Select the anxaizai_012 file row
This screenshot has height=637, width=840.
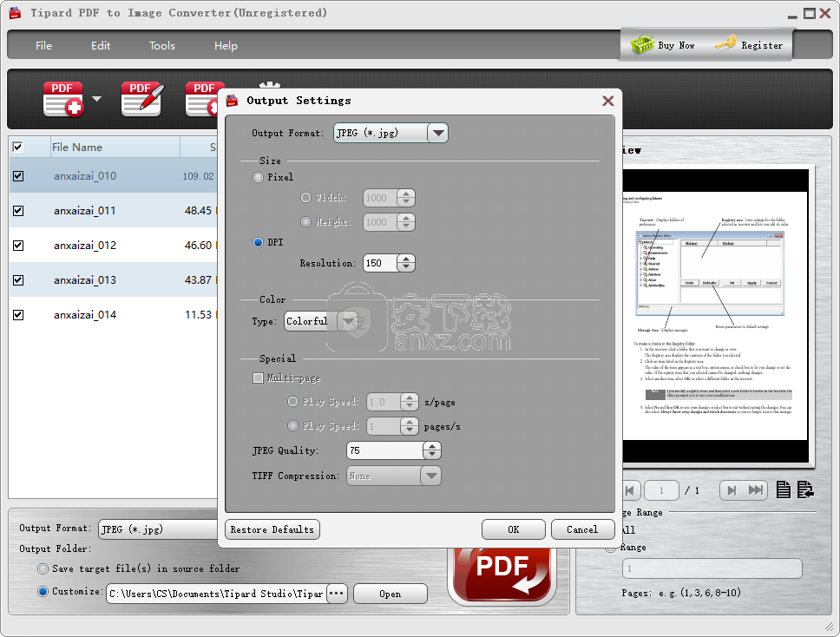tap(113, 246)
